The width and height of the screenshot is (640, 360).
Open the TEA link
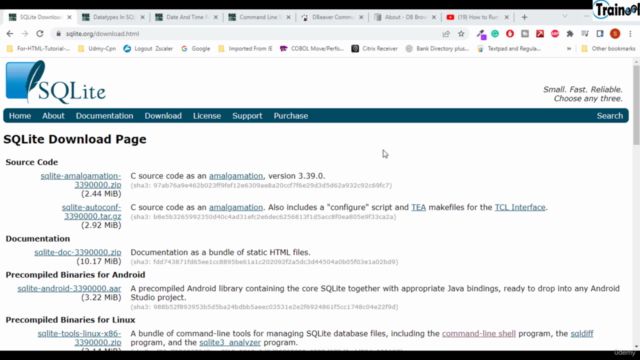418,207
